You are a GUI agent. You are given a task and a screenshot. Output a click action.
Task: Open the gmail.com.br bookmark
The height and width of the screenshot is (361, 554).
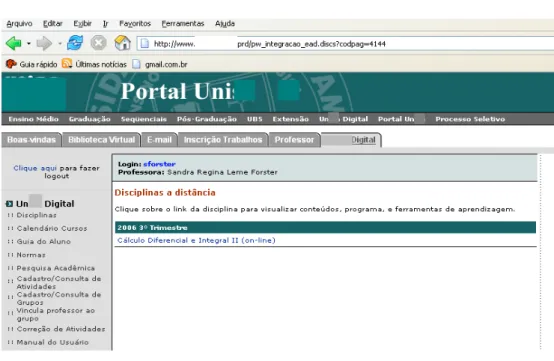click(x=166, y=64)
